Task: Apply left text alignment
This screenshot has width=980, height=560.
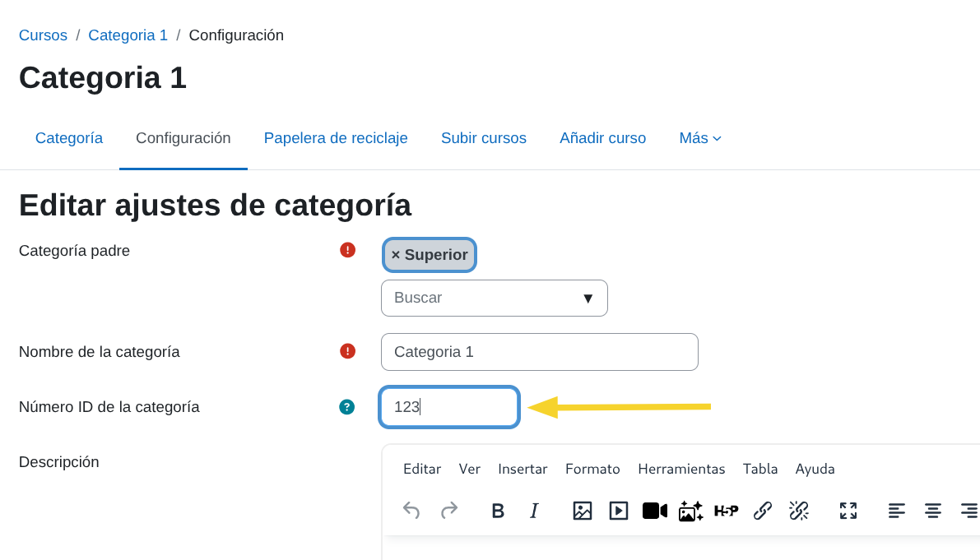Action: pyautogui.click(x=896, y=511)
